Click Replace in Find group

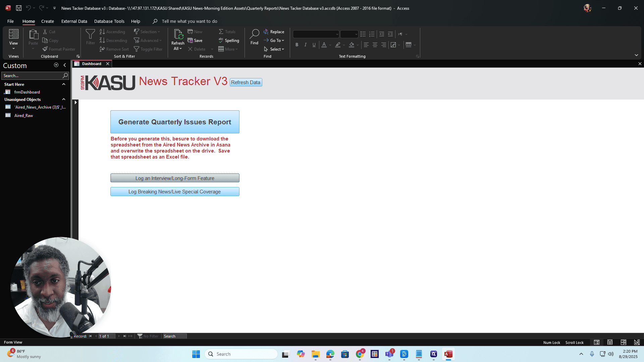point(274,32)
